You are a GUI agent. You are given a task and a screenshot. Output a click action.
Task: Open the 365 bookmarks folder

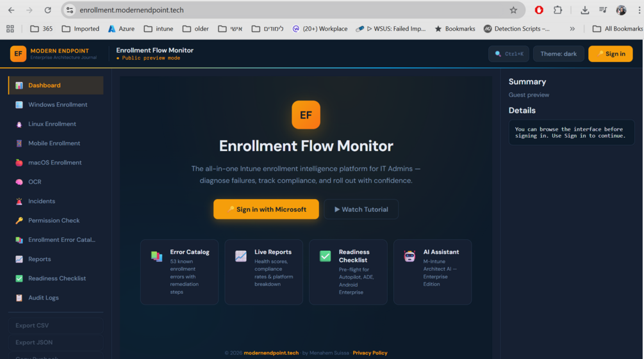(42, 29)
